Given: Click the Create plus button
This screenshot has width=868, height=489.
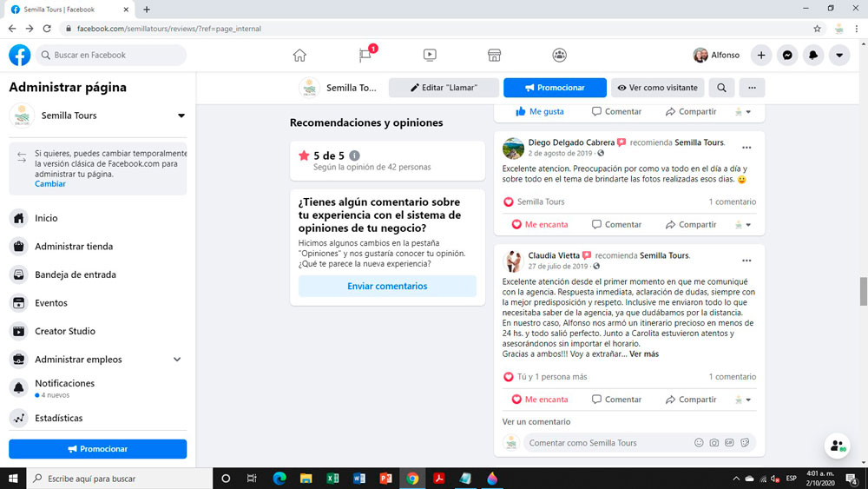Looking at the screenshot, I should (x=761, y=55).
